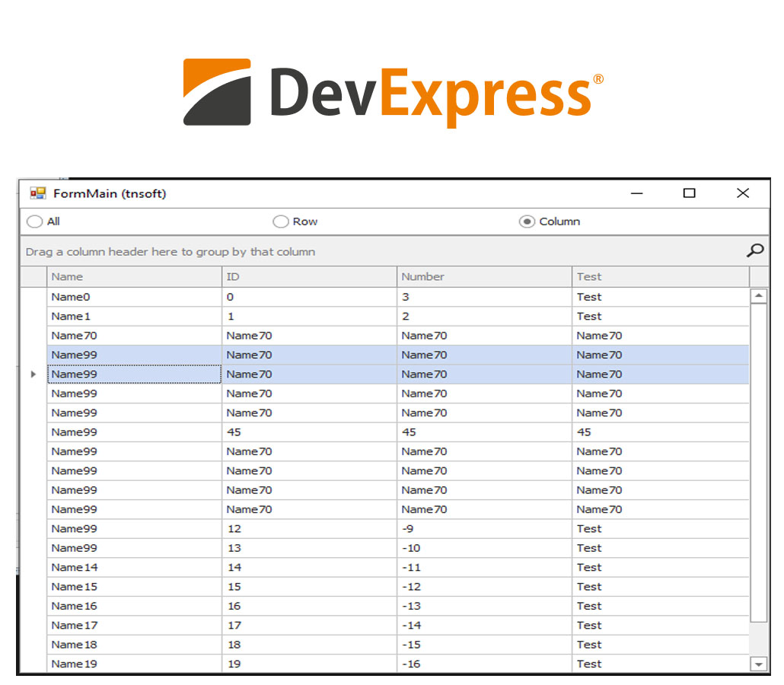This screenshot has height=685, width=784.
Task: Click the FormMain application icon in title bar
Action: click(x=37, y=193)
